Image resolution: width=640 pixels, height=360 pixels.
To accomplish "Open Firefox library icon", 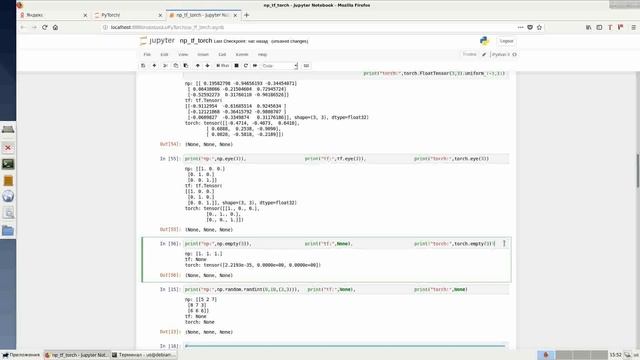I will (x=589, y=27).
